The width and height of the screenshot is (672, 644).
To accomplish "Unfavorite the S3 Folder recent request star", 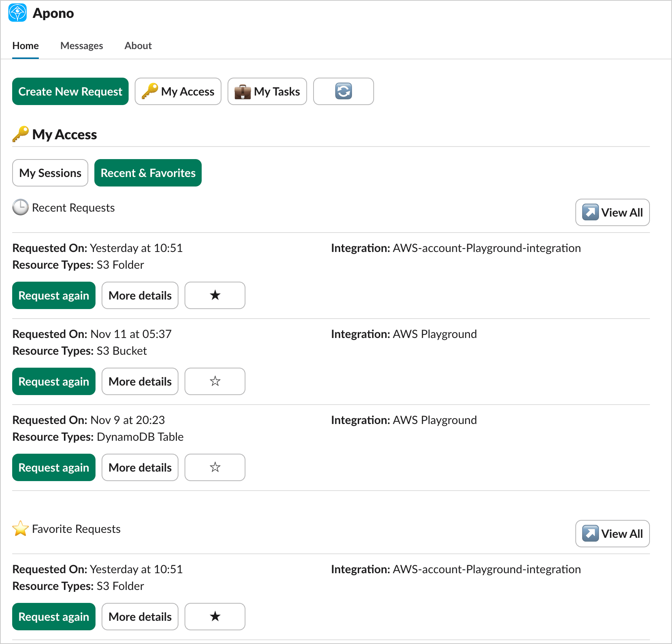I will pos(215,295).
